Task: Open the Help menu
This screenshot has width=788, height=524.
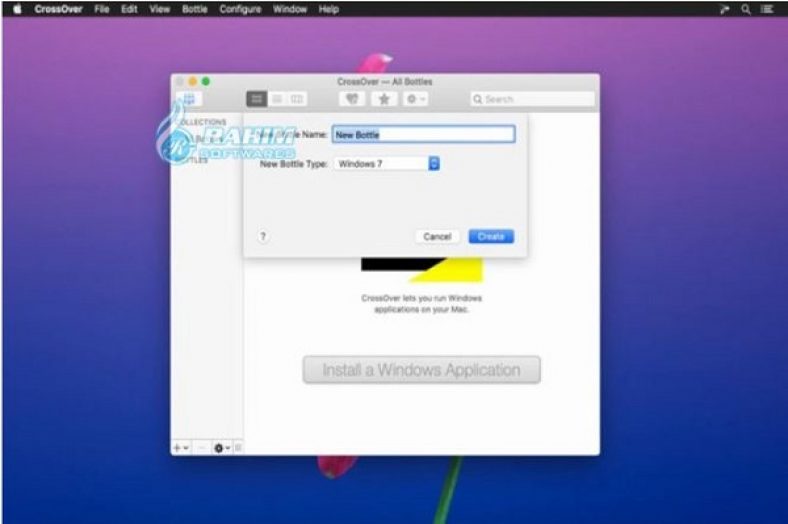Action: pos(329,9)
